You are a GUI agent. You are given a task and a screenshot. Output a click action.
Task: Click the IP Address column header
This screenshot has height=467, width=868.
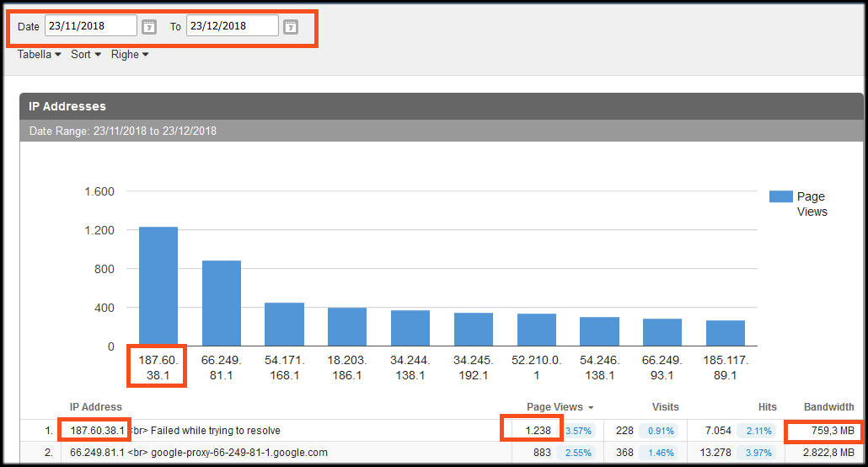pyautogui.click(x=96, y=407)
